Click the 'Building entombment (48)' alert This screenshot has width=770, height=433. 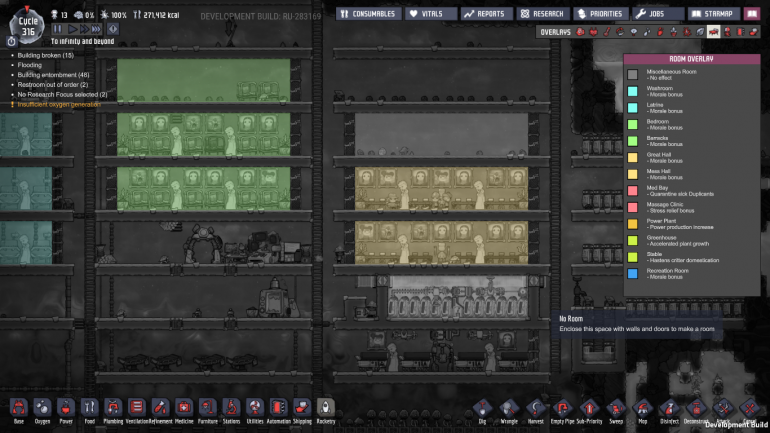coord(53,75)
